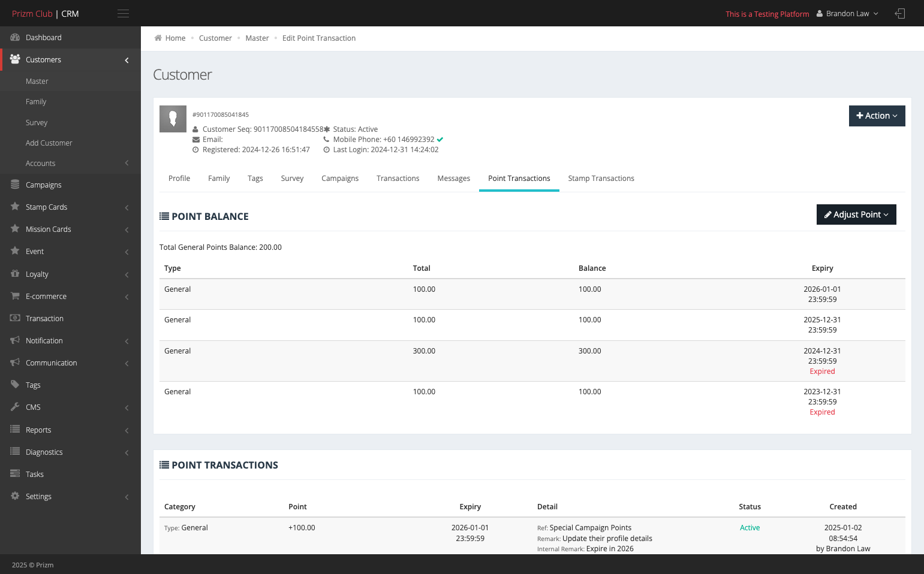Click the Campaigns database icon in sidebar

coord(15,185)
